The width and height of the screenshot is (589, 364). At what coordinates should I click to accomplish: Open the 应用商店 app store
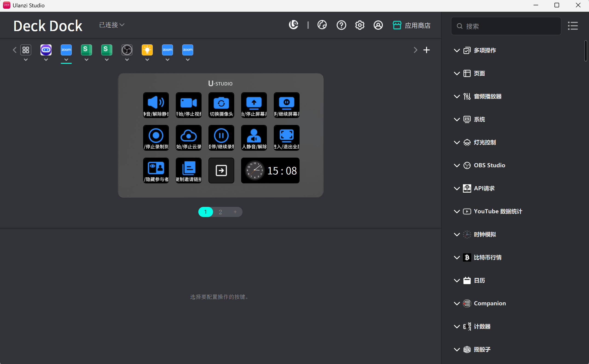point(412,25)
